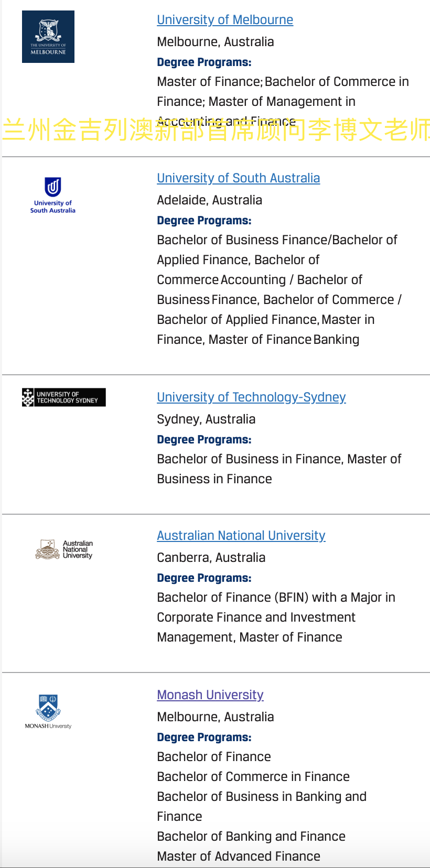Screen dimensions: 430x868
Task: Follow the University of Technology-Sydney link
Action: [x=251, y=397]
